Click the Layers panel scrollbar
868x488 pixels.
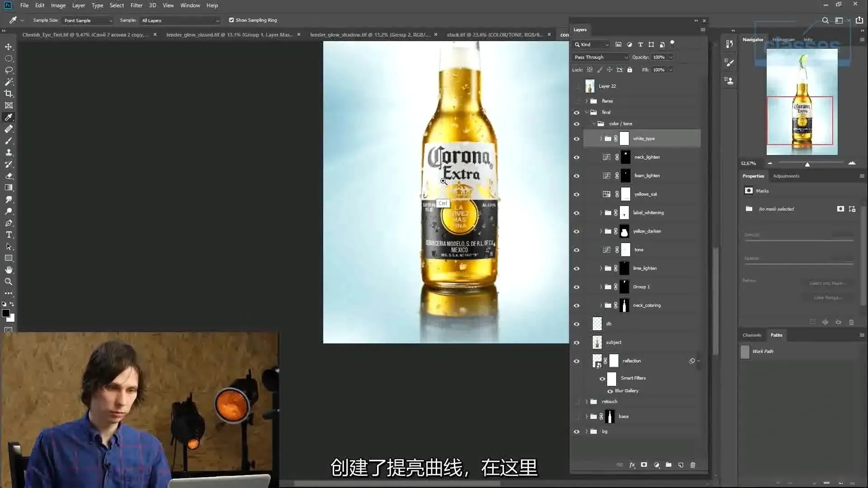pyautogui.click(x=715, y=300)
